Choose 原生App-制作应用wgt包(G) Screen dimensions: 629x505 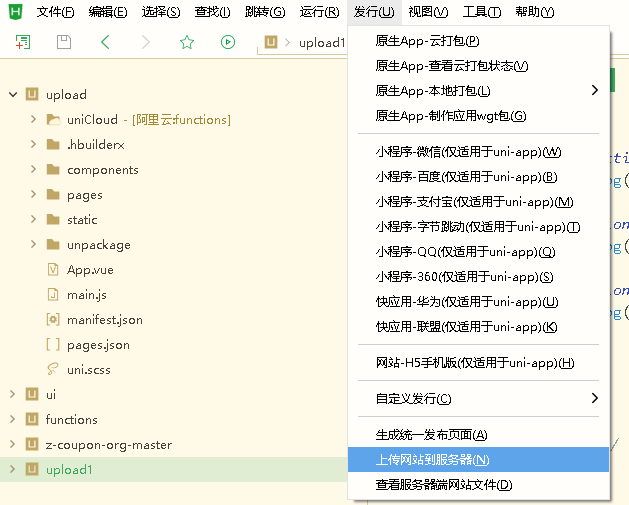[478, 116]
